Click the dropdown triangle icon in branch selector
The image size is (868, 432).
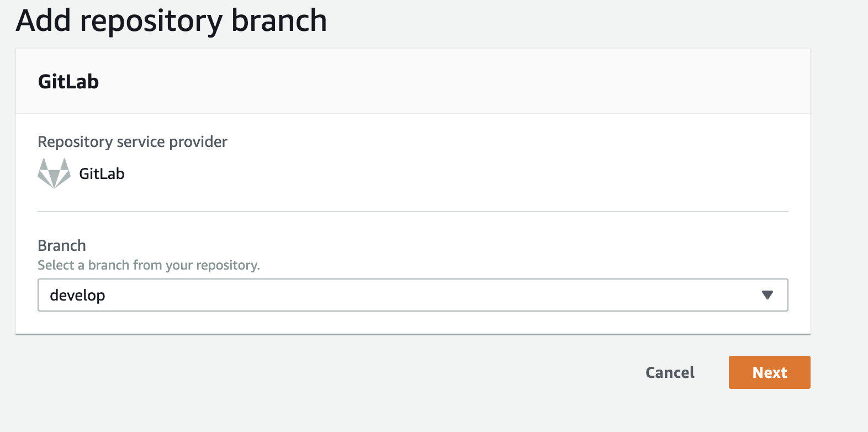pyautogui.click(x=767, y=295)
